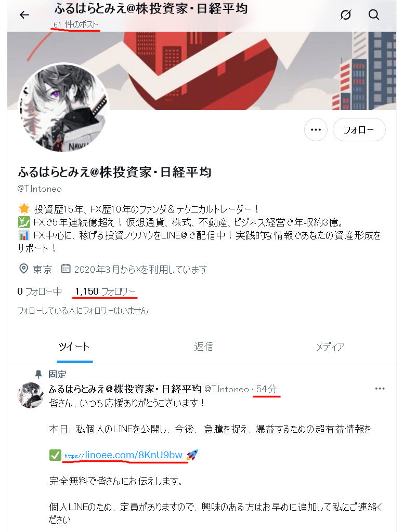Image resolution: width=416 pixels, height=532 pixels.
Task: Open the 1,150 フォロワー followers list
Action: tap(105, 291)
